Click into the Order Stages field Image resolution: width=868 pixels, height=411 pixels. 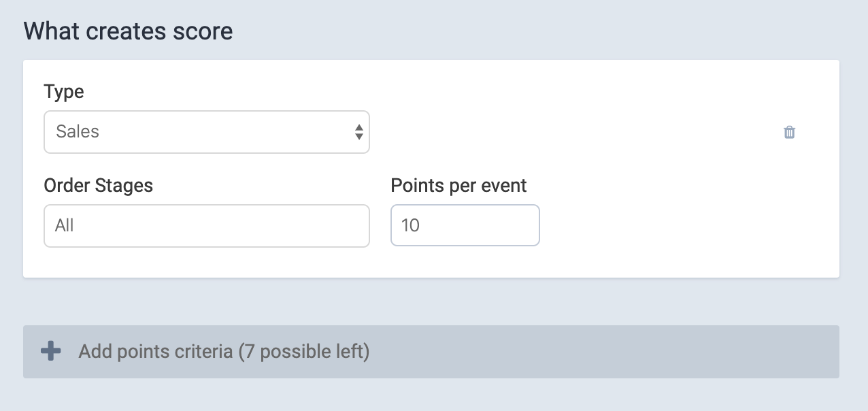click(x=207, y=226)
